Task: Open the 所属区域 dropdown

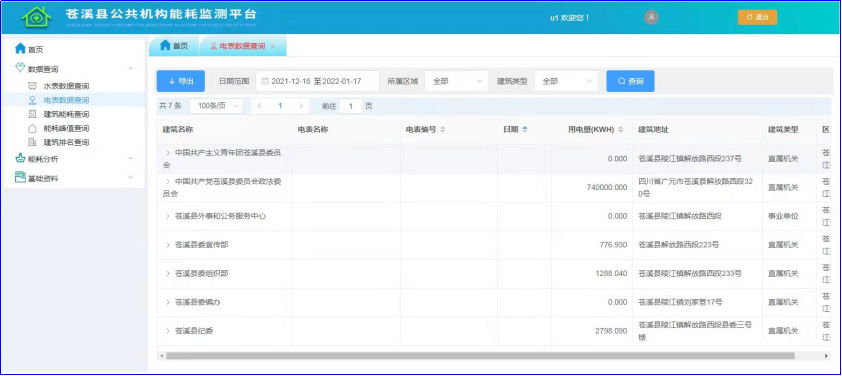Action: (456, 81)
